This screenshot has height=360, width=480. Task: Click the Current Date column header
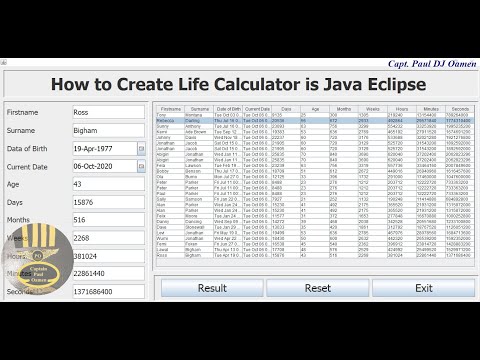pyautogui.click(x=257, y=109)
